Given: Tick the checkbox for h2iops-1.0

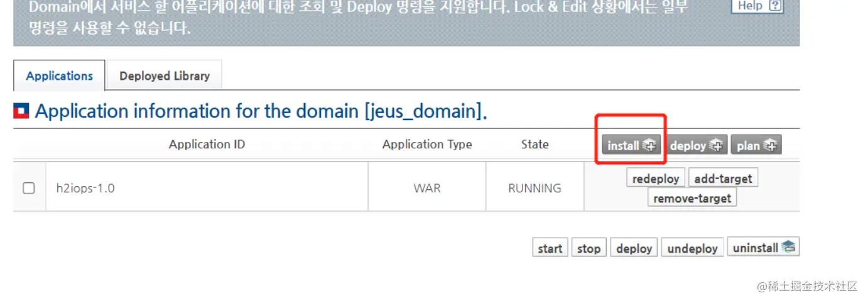Looking at the screenshot, I should (29, 188).
